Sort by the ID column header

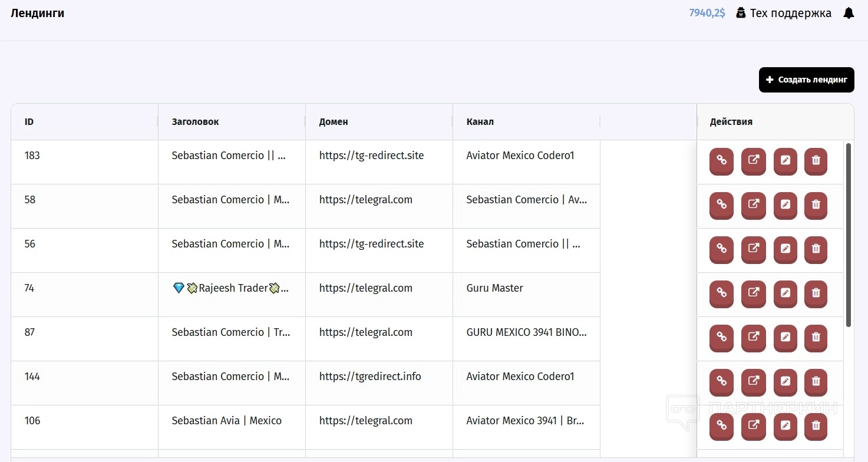pos(29,122)
